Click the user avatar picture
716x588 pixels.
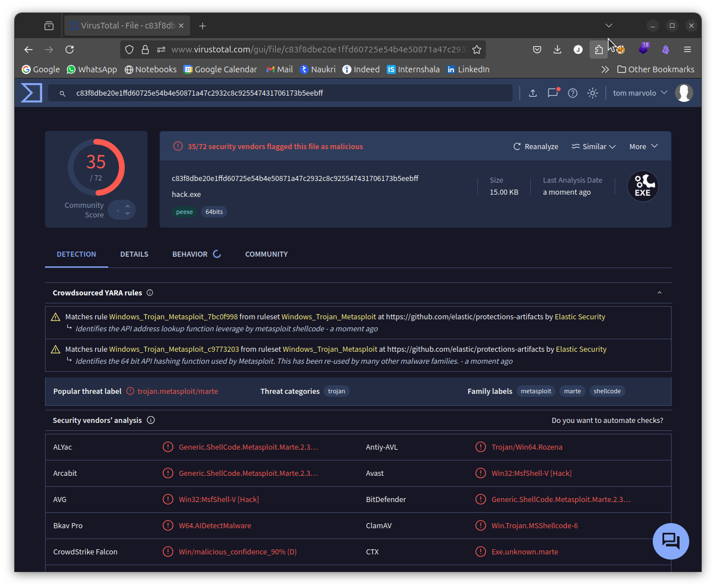(x=684, y=93)
